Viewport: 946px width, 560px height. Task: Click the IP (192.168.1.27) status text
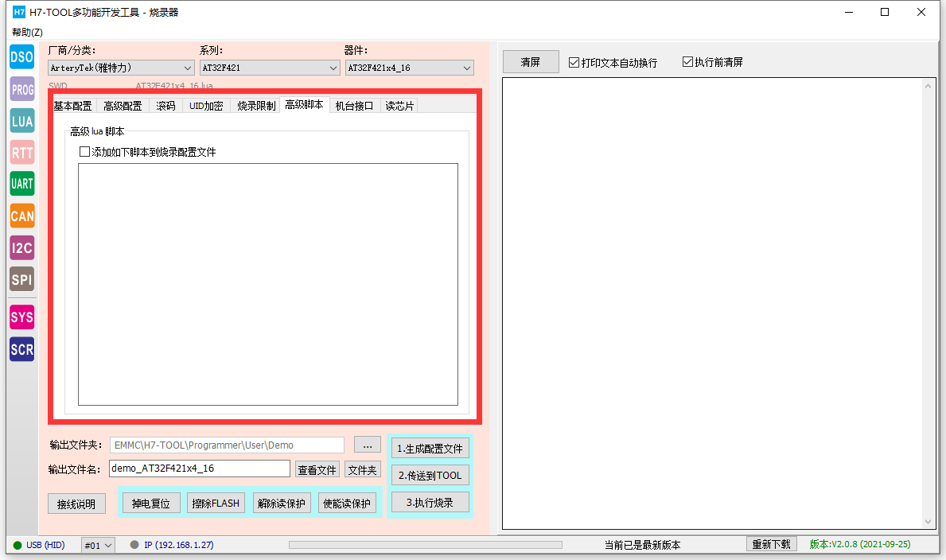click(179, 544)
